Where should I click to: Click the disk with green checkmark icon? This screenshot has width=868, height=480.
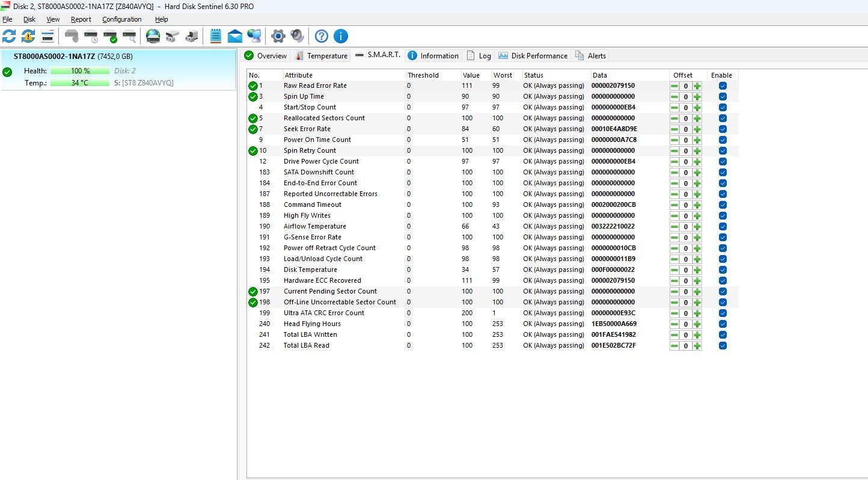pos(111,36)
